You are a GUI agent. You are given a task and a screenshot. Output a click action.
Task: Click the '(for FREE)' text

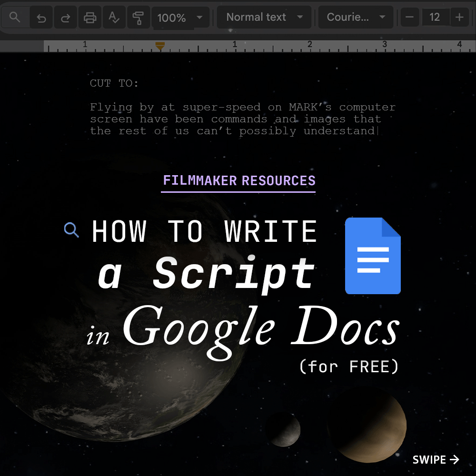pyautogui.click(x=348, y=367)
